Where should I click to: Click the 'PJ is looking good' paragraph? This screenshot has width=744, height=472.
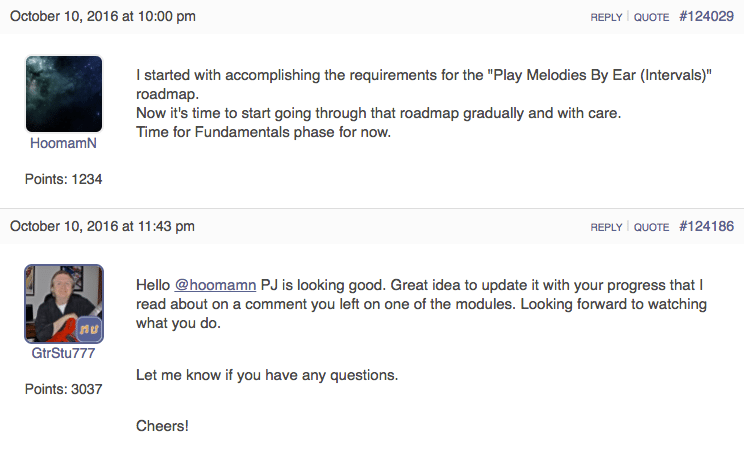[421, 304]
